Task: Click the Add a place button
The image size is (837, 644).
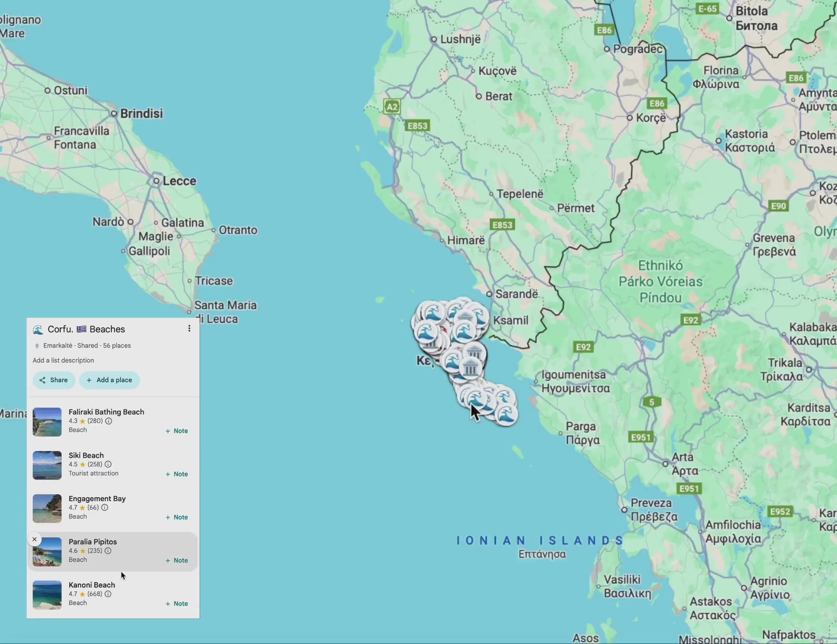Action: (x=109, y=380)
